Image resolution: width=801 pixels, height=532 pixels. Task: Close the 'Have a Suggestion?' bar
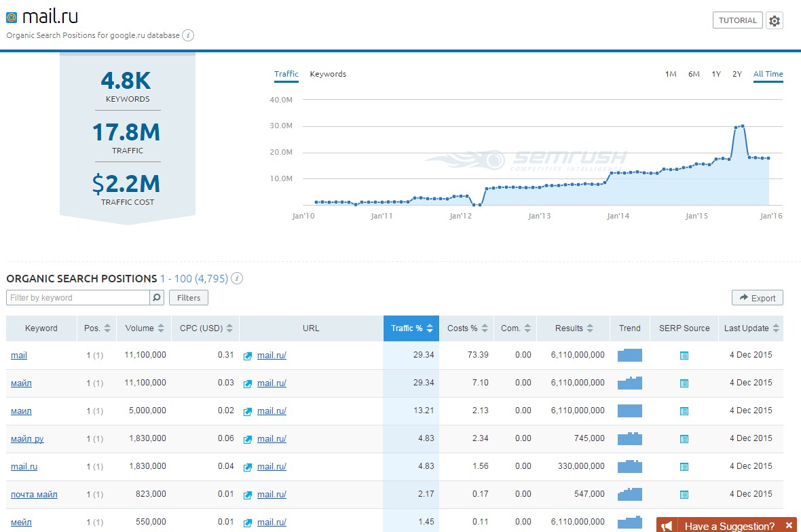pos(789,526)
